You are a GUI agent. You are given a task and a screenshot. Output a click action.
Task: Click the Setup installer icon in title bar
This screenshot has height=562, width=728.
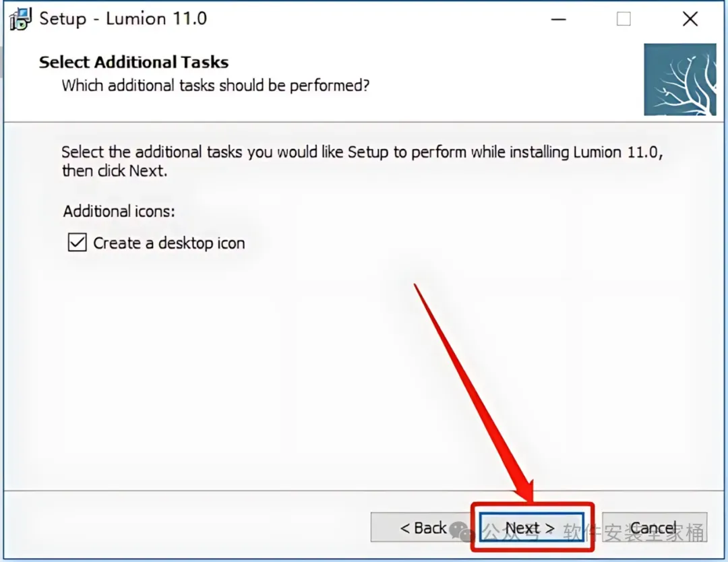[x=20, y=19]
